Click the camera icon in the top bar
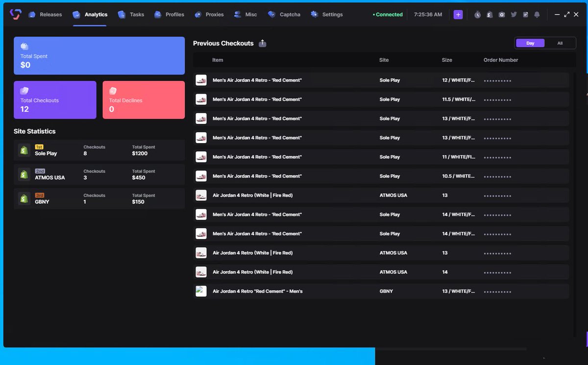Image resolution: width=588 pixels, height=365 pixels. coord(502,15)
